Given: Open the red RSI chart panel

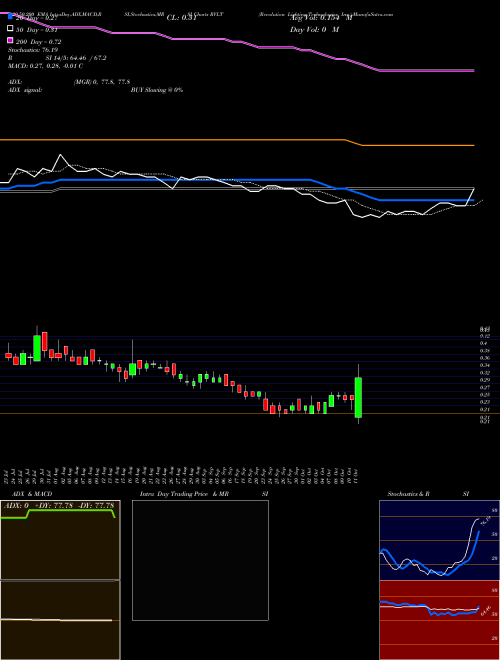Looking at the screenshot, I should coord(439,620).
